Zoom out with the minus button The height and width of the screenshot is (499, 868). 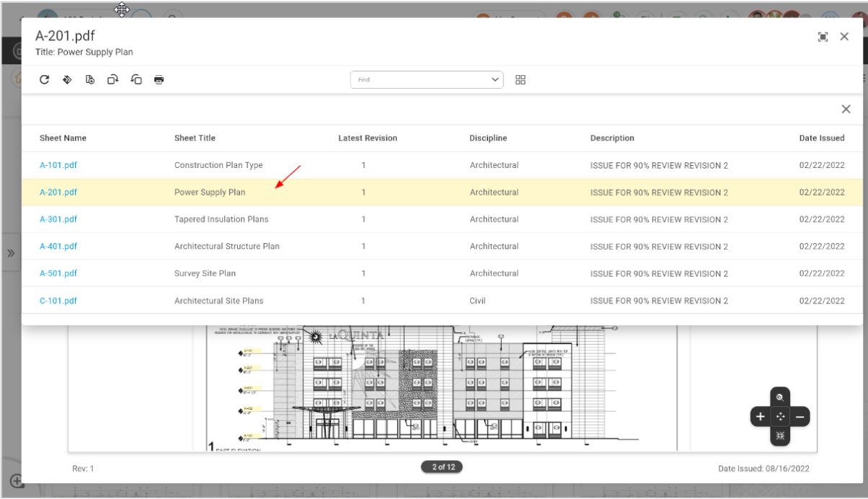coord(800,416)
